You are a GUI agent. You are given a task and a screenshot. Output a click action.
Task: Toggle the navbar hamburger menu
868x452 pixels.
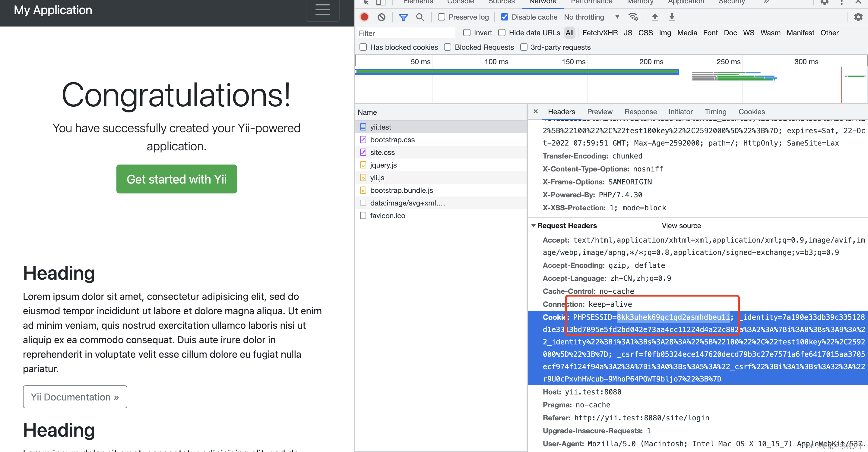click(x=322, y=10)
